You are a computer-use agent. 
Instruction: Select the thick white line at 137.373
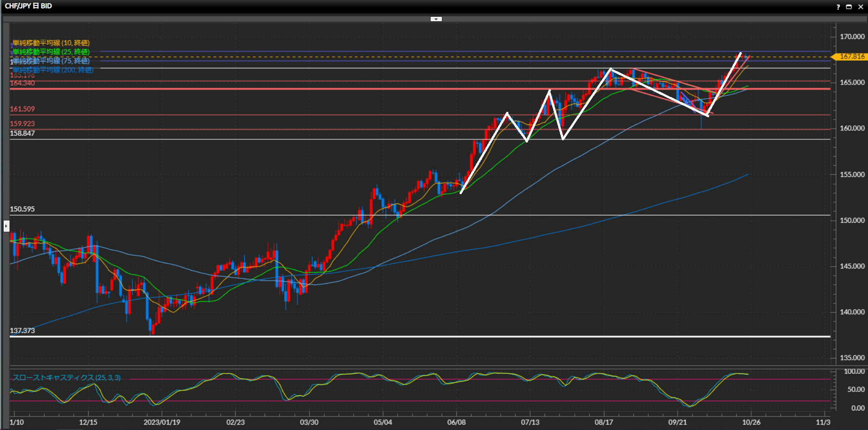coord(407,336)
